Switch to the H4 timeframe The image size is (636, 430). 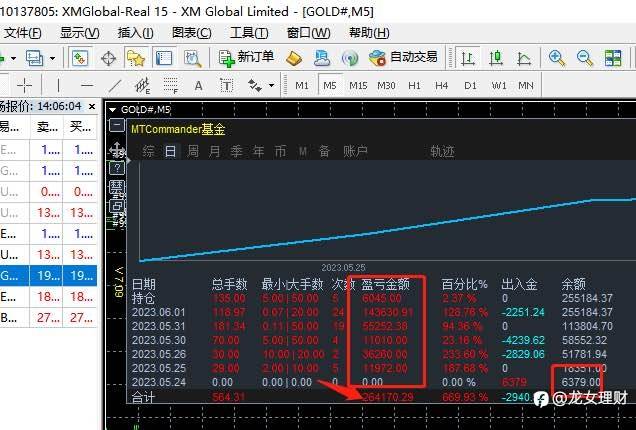pyautogui.click(x=442, y=86)
